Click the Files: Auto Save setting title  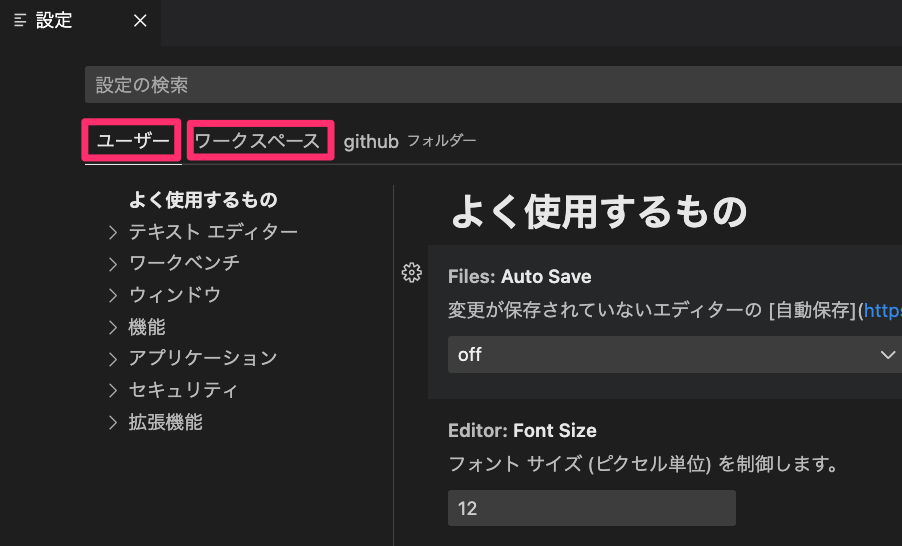(519, 276)
